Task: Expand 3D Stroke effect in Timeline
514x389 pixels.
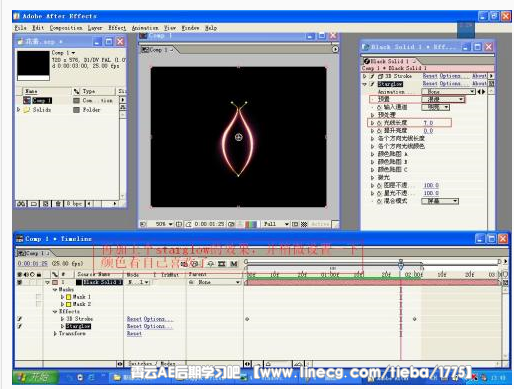Action: click(x=62, y=319)
